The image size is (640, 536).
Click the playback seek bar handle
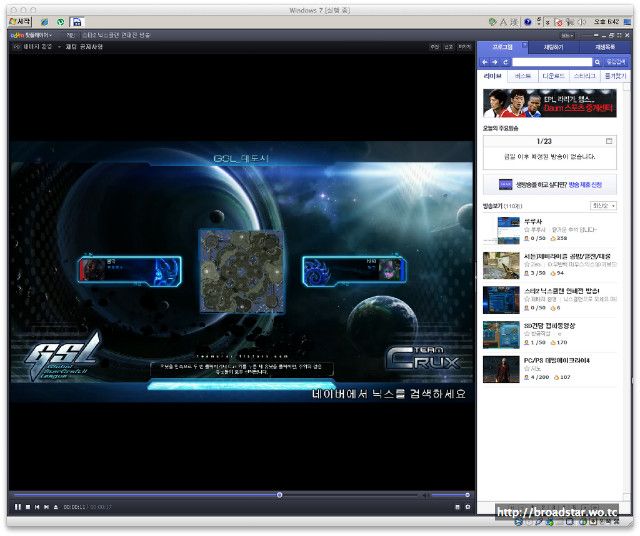280,495
